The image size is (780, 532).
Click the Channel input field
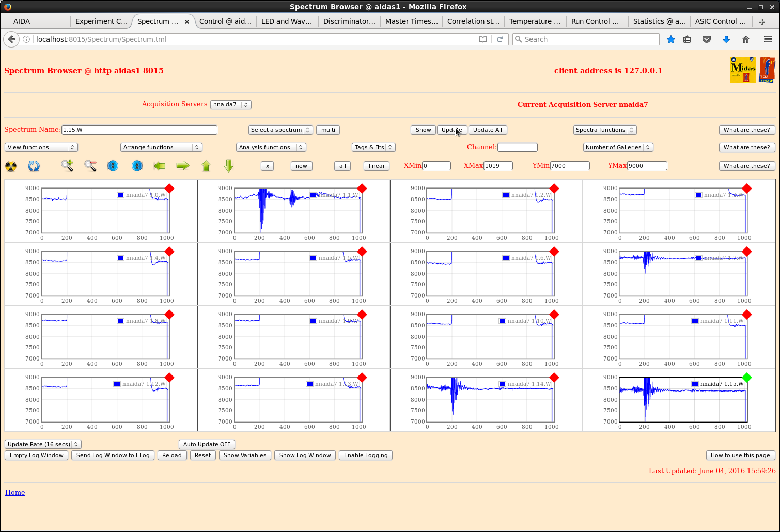(x=518, y=147)
